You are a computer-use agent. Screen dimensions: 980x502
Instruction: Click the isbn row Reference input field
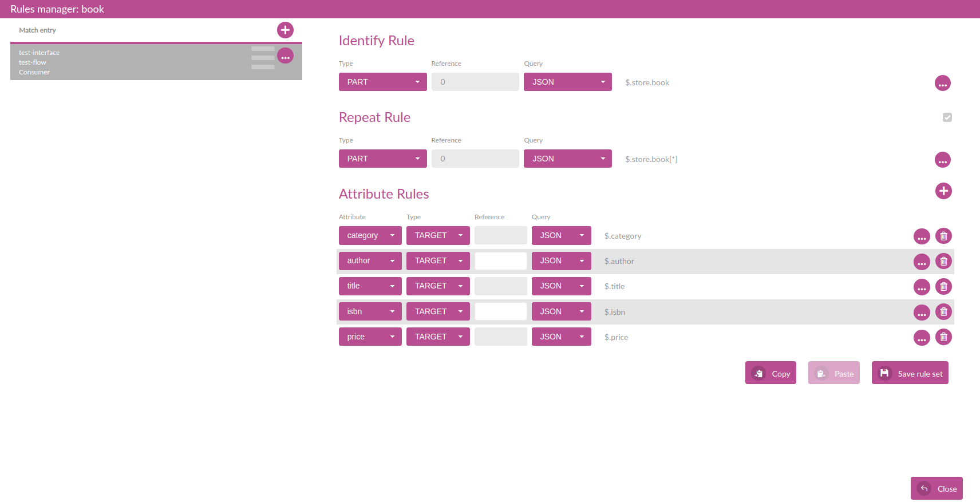click(501, 311)
